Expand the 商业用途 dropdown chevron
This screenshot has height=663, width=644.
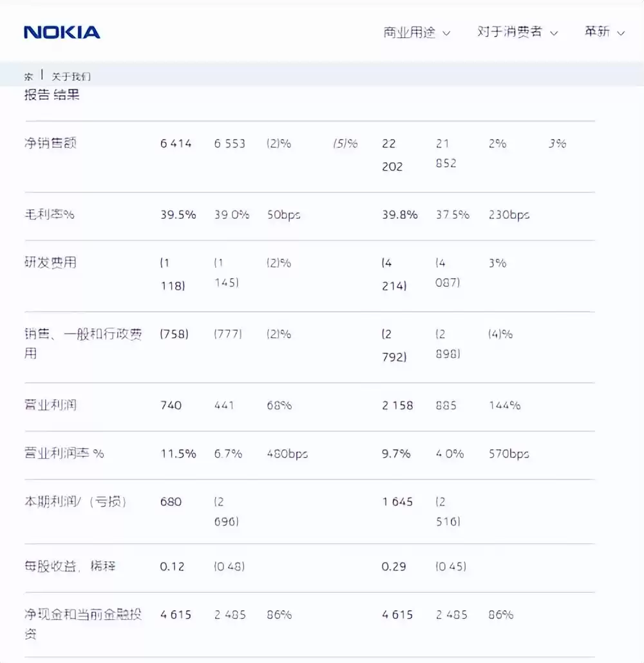coord(446,33)
